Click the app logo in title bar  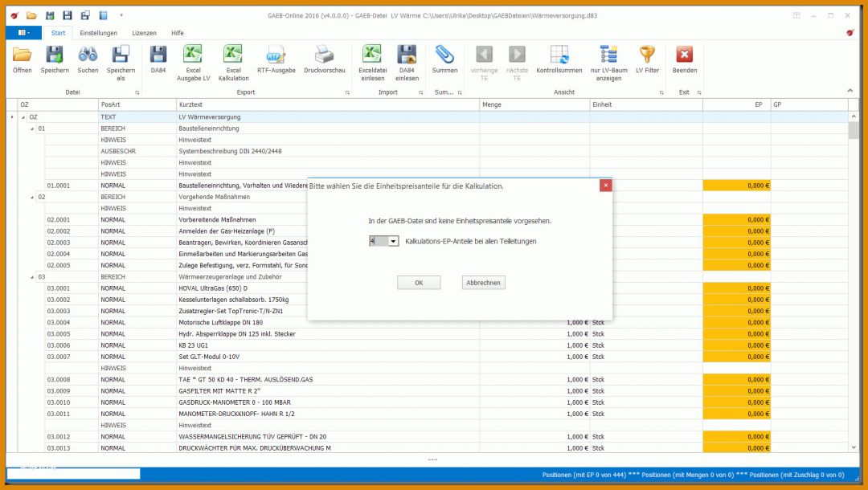14,15
